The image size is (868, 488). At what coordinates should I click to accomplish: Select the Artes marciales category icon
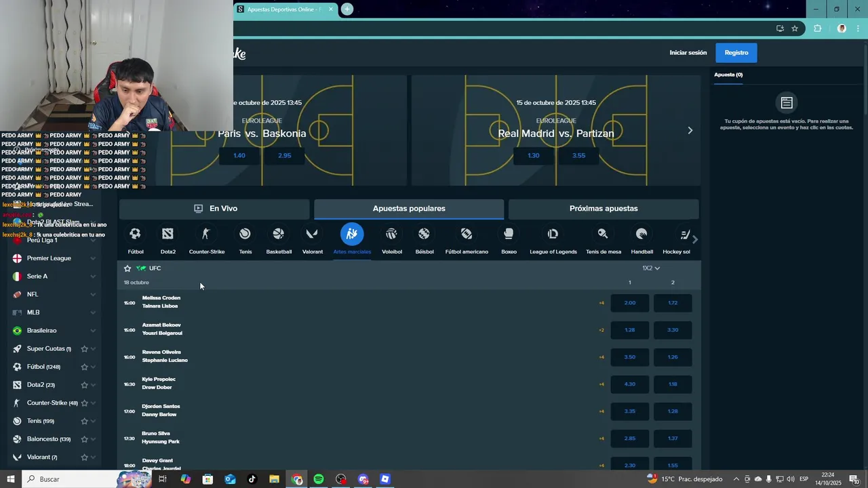tap(352, 234)
